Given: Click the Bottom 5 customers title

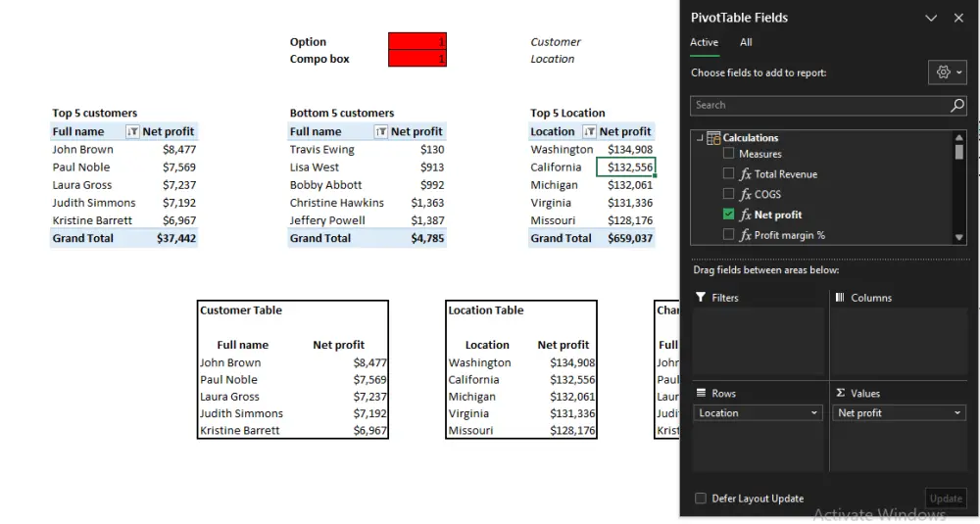Looking at the screenshot, I should [341, 113].
